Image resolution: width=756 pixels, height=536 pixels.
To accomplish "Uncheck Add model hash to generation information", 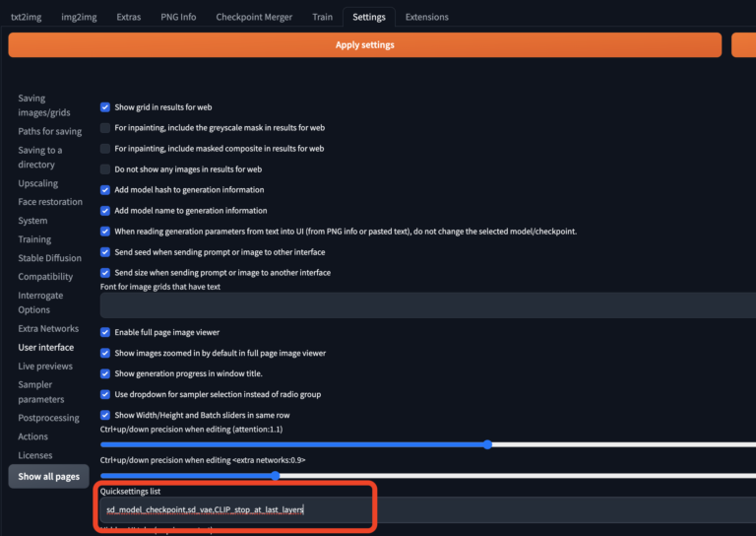I will (x=105, y=190).
